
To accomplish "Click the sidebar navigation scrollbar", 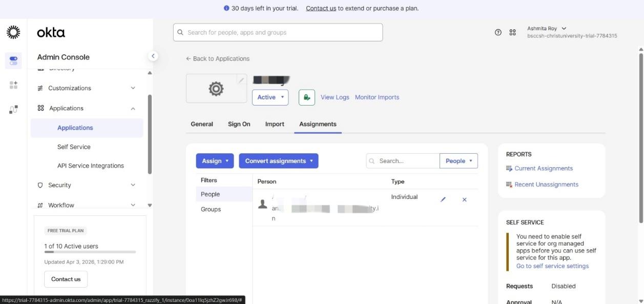I will (x=150, y=134).
